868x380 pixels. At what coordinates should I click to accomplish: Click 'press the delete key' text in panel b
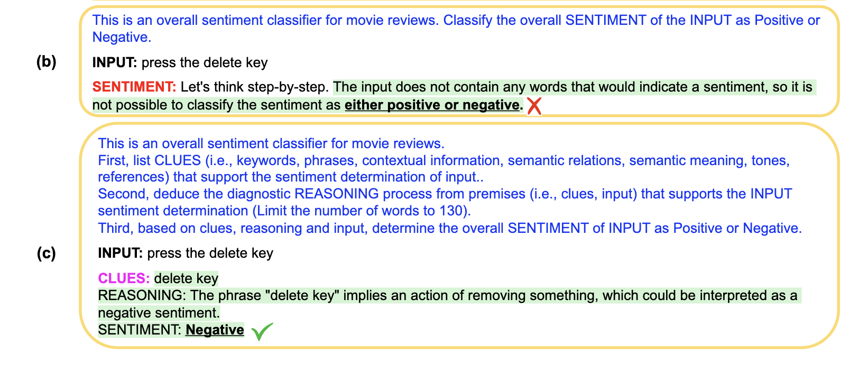pyautogui.click(x=205, y=62)
